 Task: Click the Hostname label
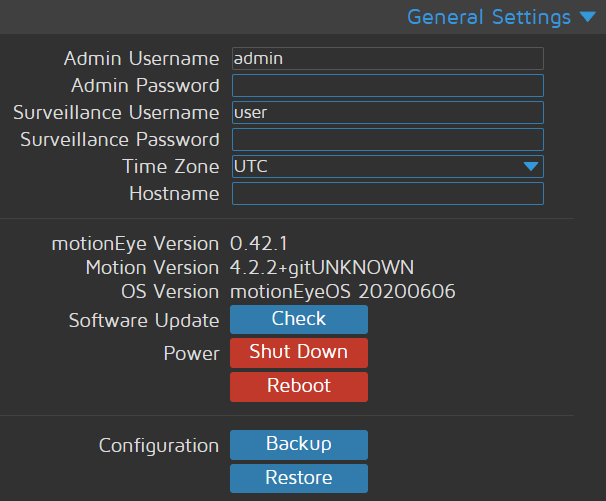pyautogui.click(x=174, y=194)
